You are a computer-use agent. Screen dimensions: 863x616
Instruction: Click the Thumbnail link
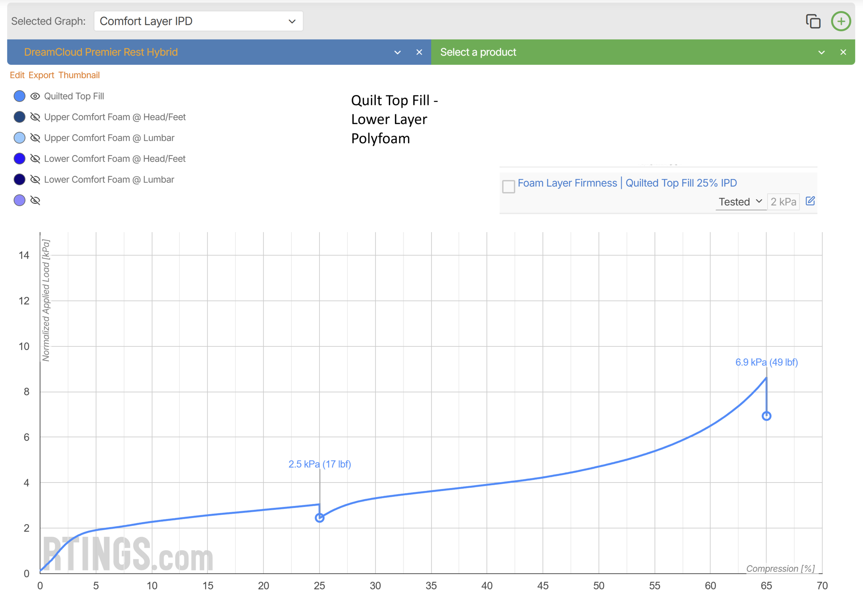[x=79, y=75]
